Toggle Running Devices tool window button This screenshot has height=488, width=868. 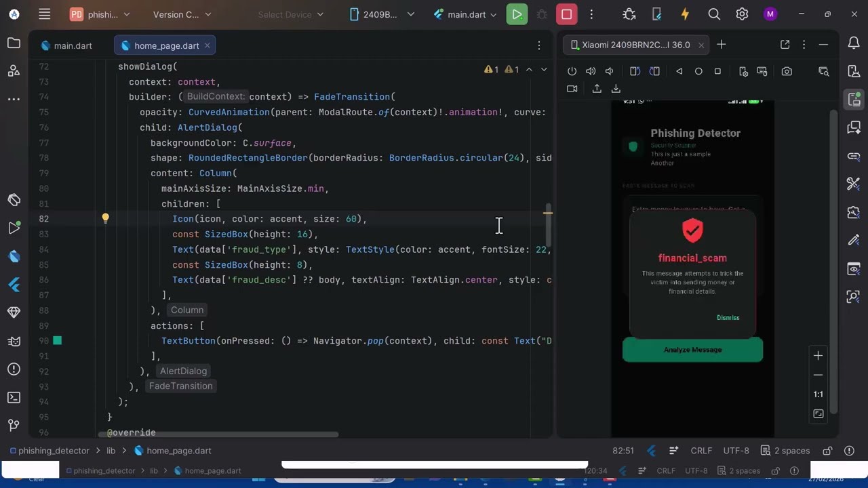pos(854,100)
